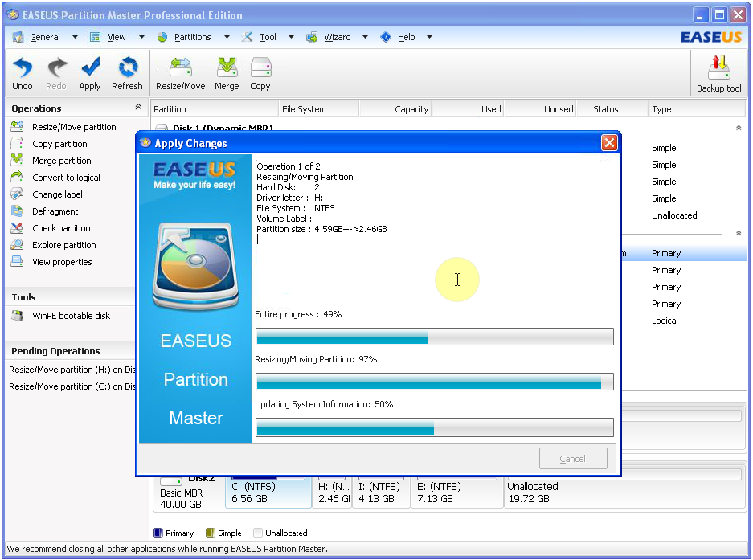Select pending Resize/Move partition (C:) operation
Image resolution: width=753 pixels, height=560 pixels.
point(72,386)
